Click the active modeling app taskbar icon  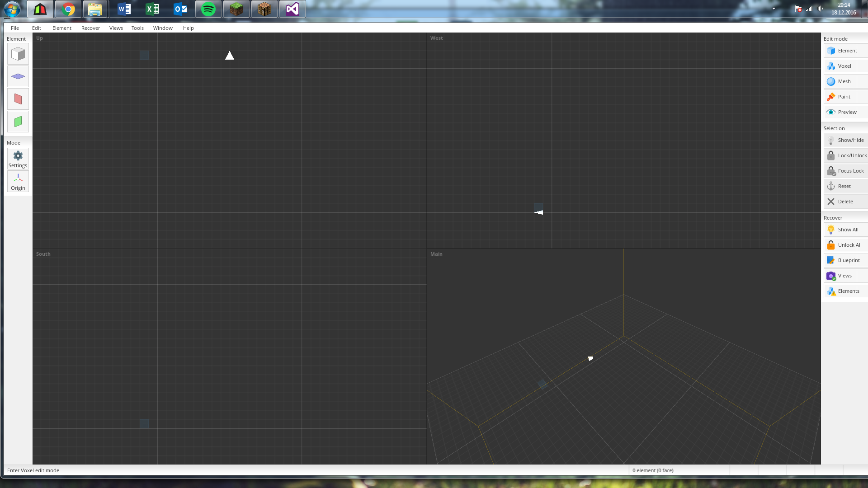[x=40, y=9]
